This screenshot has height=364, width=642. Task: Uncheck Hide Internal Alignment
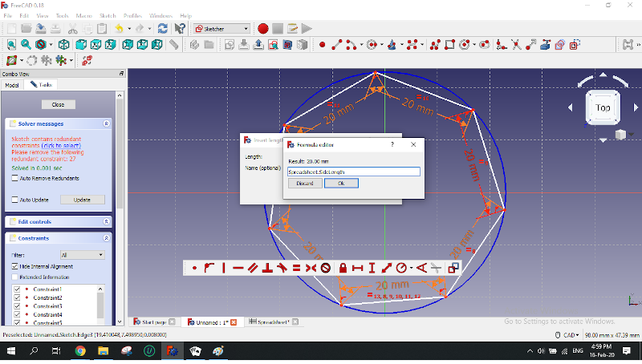[14, 266]
